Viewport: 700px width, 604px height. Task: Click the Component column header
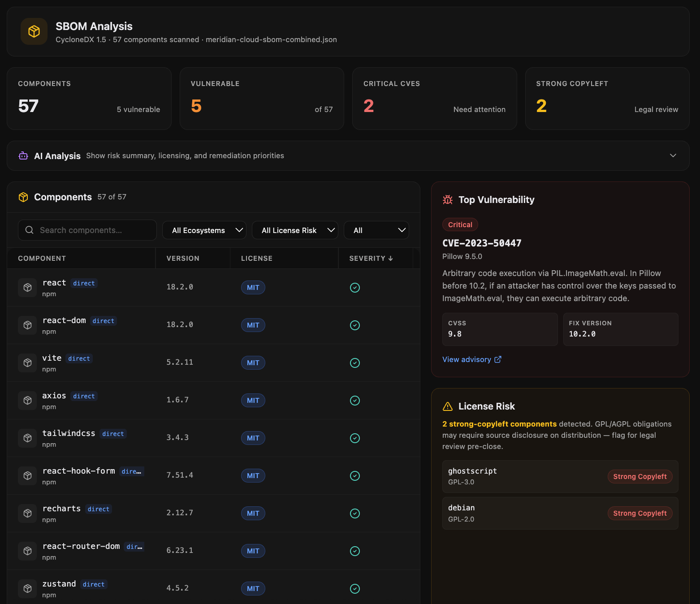tap(42, 258)
